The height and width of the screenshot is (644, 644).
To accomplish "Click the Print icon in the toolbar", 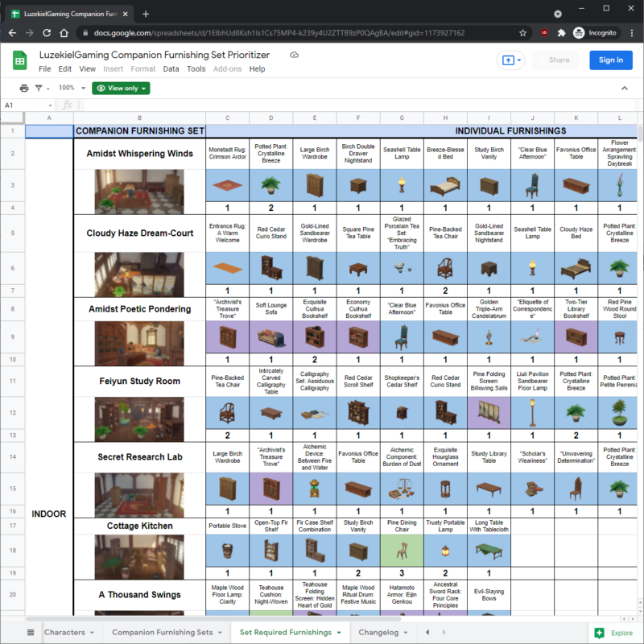I will point(23,89).
